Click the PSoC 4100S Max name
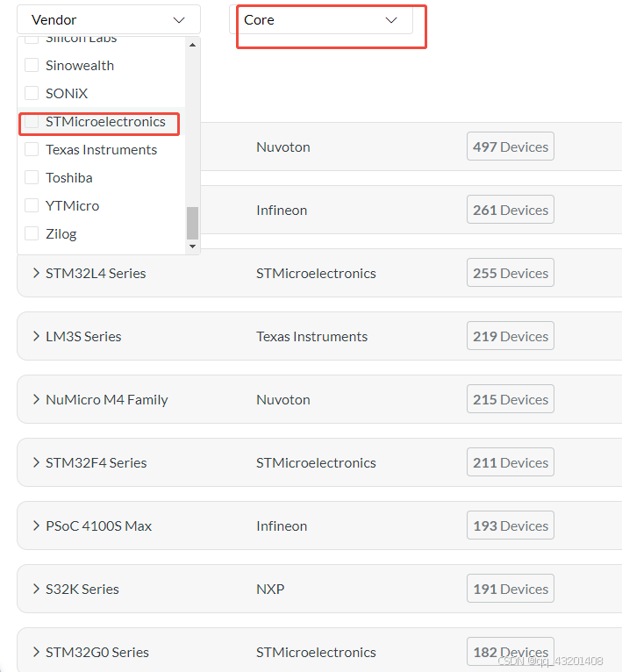This screenshot has height=672, width=622. pyautogui.click(x=99, y=525)
